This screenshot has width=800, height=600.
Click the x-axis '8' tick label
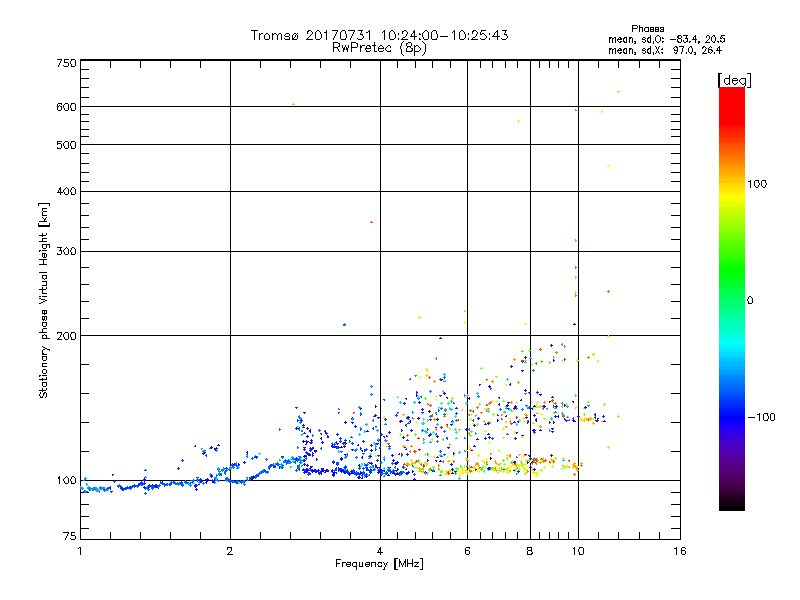coord(530,551)
